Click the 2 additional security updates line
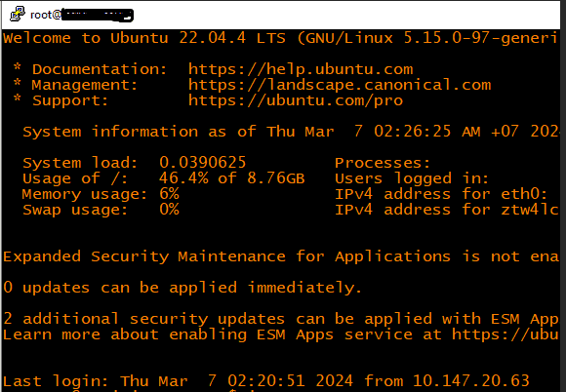This screenshot has height=392, width=566. click(x=280, y=319)
